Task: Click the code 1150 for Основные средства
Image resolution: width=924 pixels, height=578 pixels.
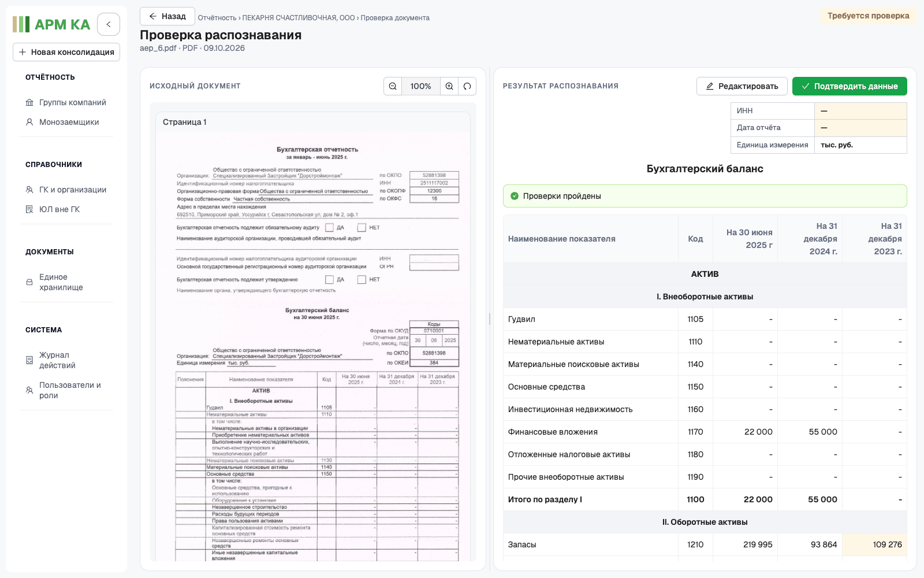Action: click(x=695, y=387)
